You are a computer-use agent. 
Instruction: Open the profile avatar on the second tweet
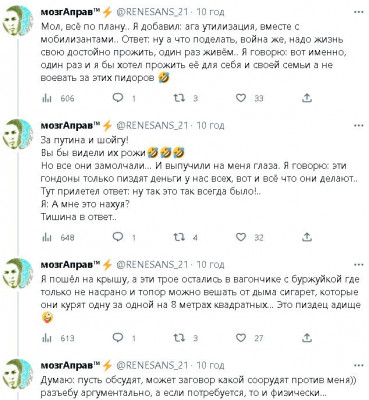coord(19,133)
